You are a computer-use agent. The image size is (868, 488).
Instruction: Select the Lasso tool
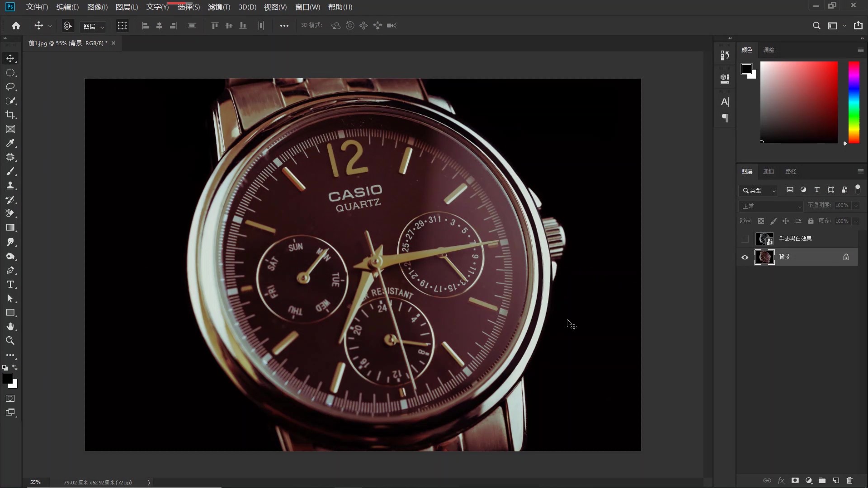point(10,87)
